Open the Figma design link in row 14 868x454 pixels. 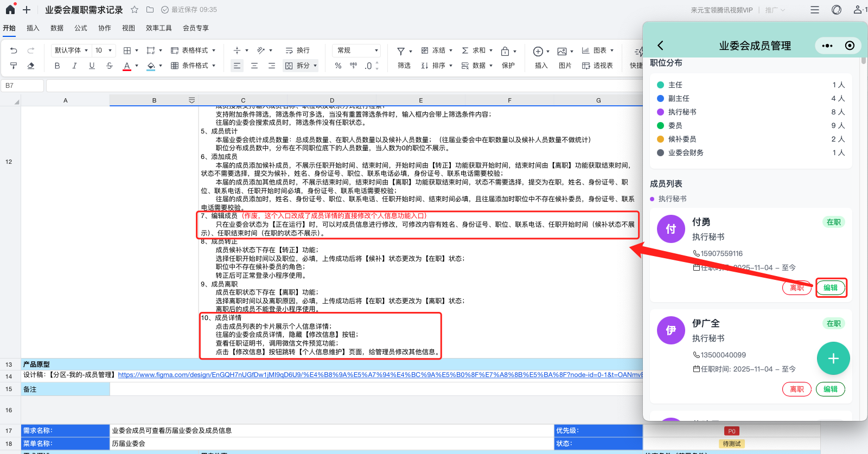click(380, 375)
